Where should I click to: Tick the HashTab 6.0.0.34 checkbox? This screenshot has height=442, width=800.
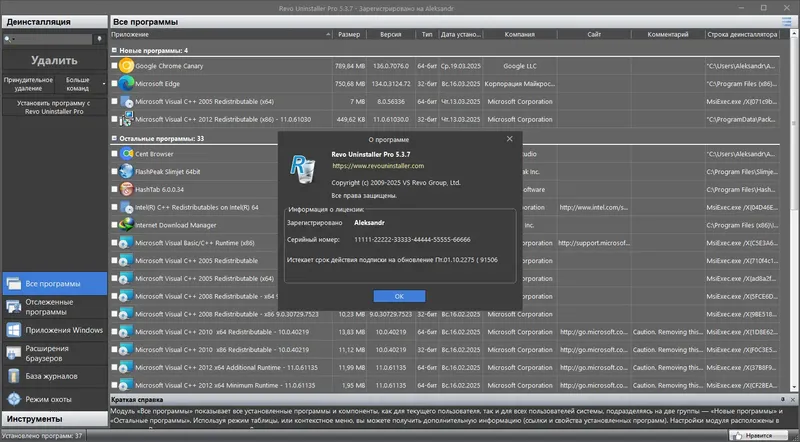click(114, 189)
